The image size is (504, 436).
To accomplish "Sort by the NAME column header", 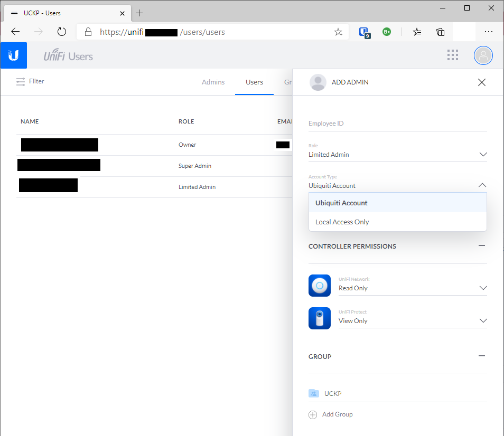I will pos(30,121).
